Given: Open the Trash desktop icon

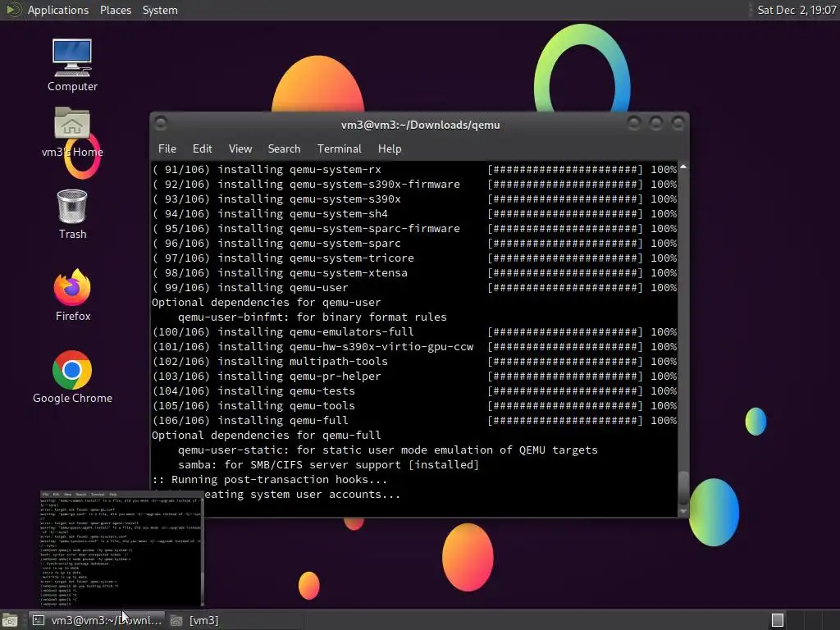Looking at the screenshot, I should [72, 214].
